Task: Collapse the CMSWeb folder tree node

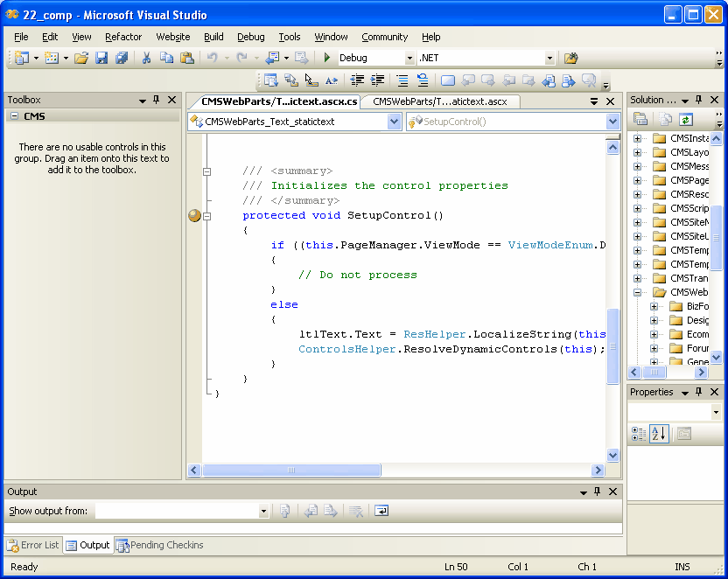Action: [x=638, y=292]
